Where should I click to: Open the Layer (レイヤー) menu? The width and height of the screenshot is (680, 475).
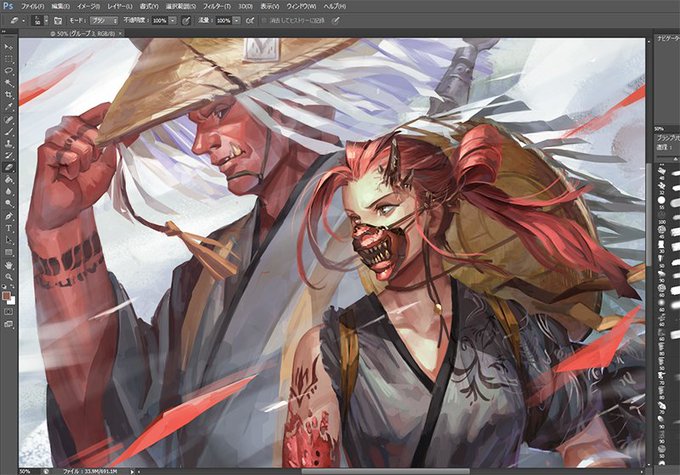(x=120, y=7)
